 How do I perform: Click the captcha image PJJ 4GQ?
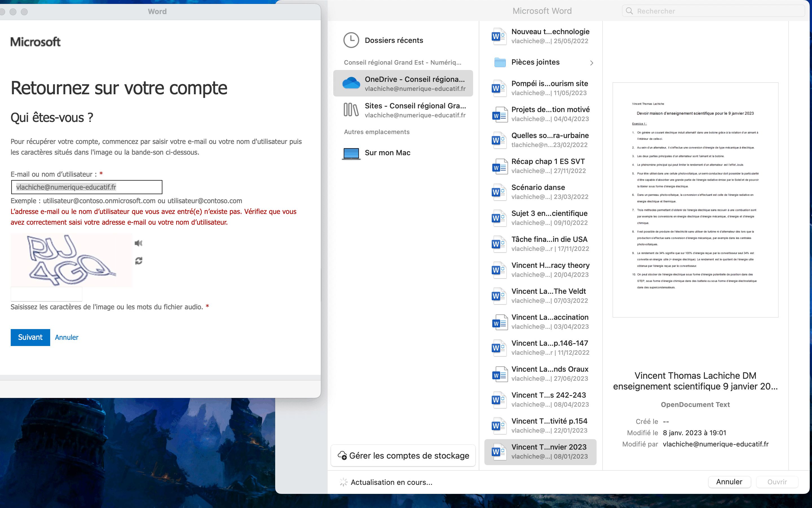[x=71, y=260]
